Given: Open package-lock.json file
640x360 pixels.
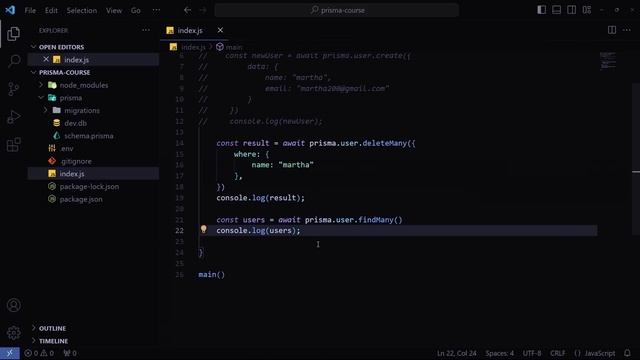Looking at the screenshot, I should tap(89, 187).
